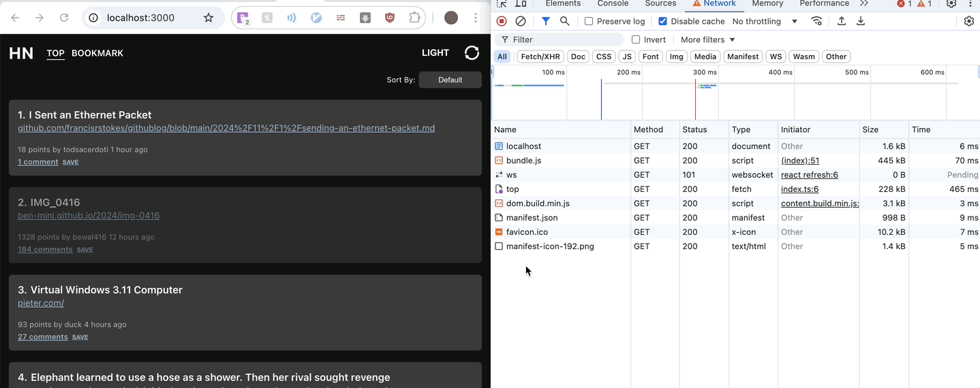Open the BOOKMARK tab in HN app
980x388 pixels.
(97, 53)
